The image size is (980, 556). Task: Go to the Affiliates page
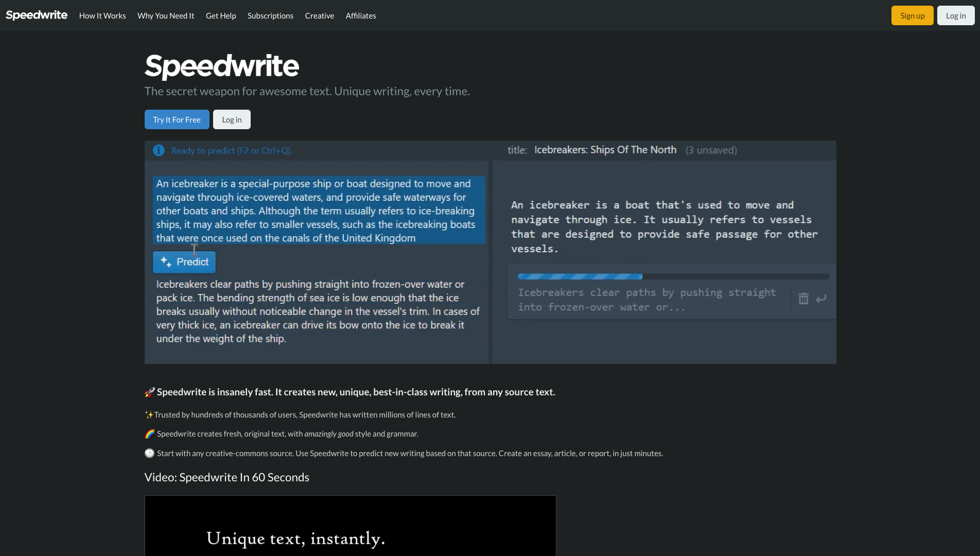tap(360, 15)
